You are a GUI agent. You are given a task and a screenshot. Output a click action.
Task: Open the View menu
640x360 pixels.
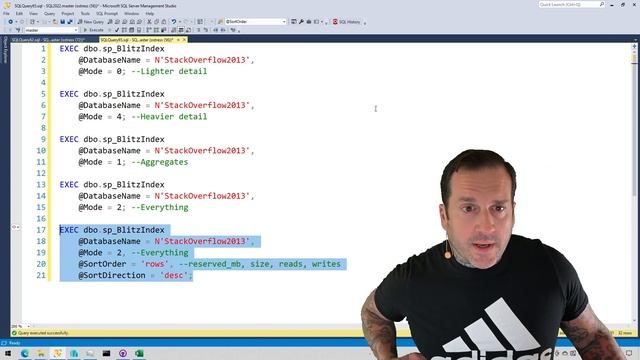33,13
